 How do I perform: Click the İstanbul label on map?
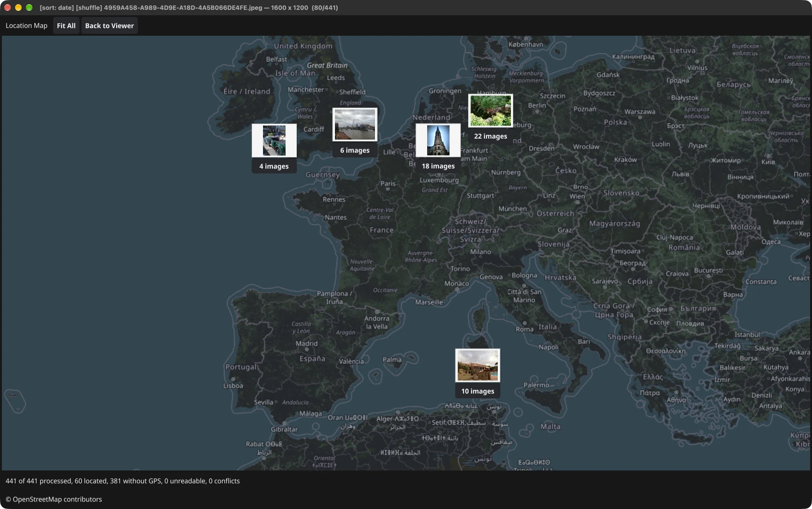coord(747,335)
